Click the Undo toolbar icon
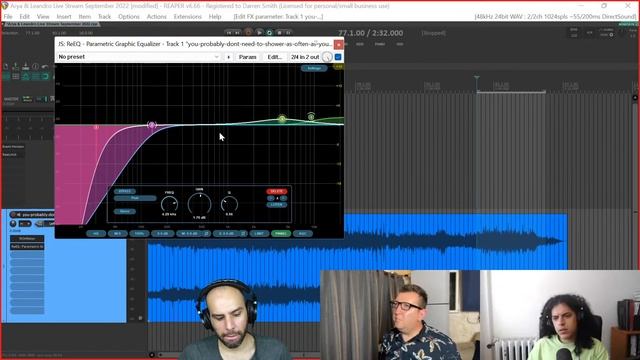640x360 pixels. (x=45, y=67)
